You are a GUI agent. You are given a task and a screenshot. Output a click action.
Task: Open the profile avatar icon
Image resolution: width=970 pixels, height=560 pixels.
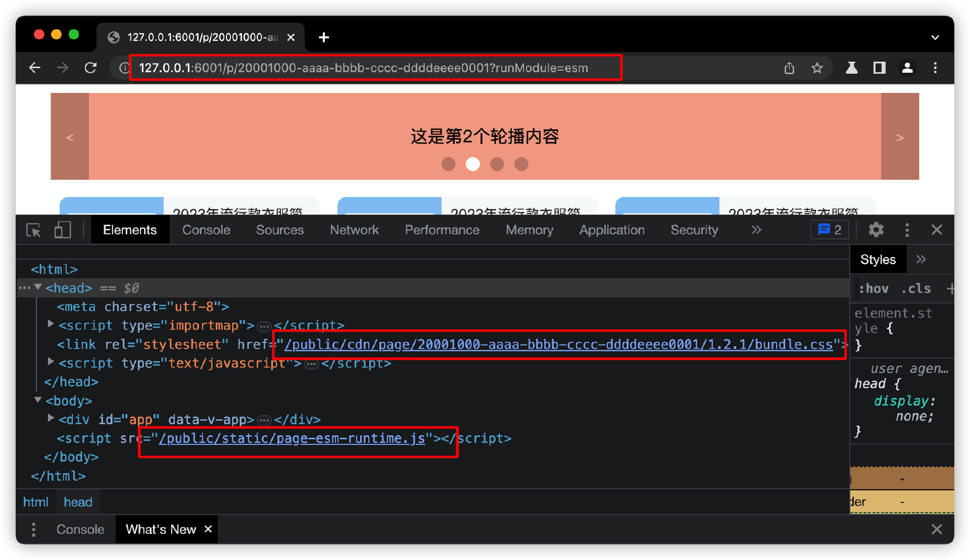(907, 68)
